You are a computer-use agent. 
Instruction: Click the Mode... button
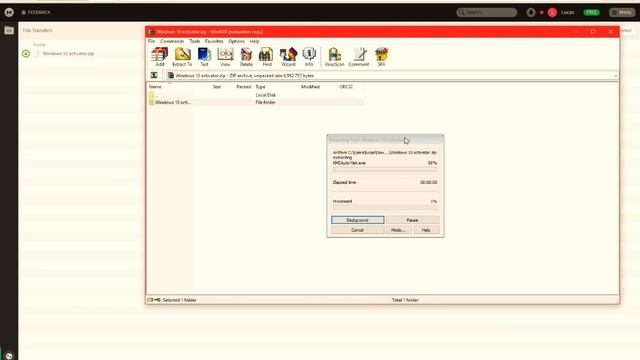(398, 230)
